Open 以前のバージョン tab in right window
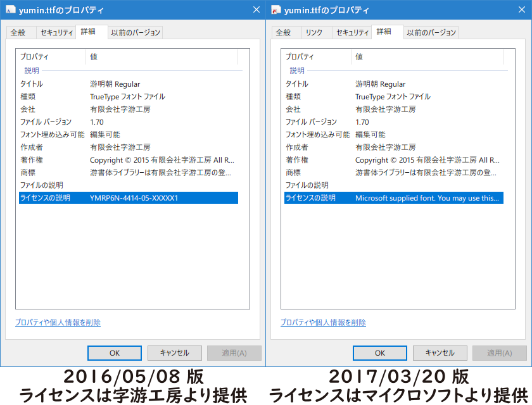The height and width of the screenshot is (405, 532). click(x=431, y=32)
